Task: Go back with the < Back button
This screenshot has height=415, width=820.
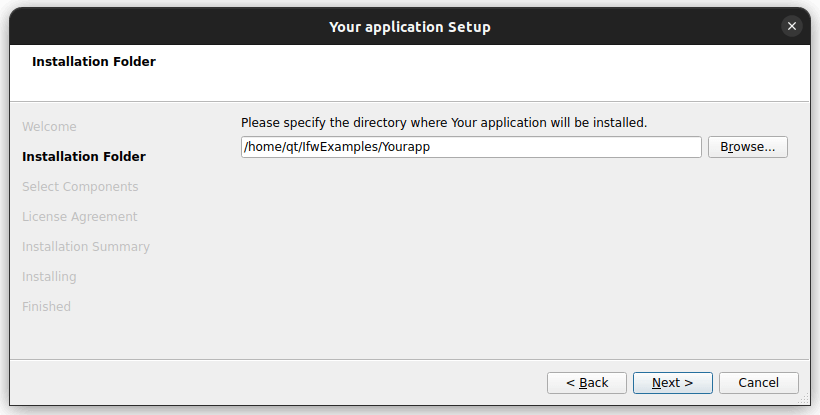Action: [587, 383]
